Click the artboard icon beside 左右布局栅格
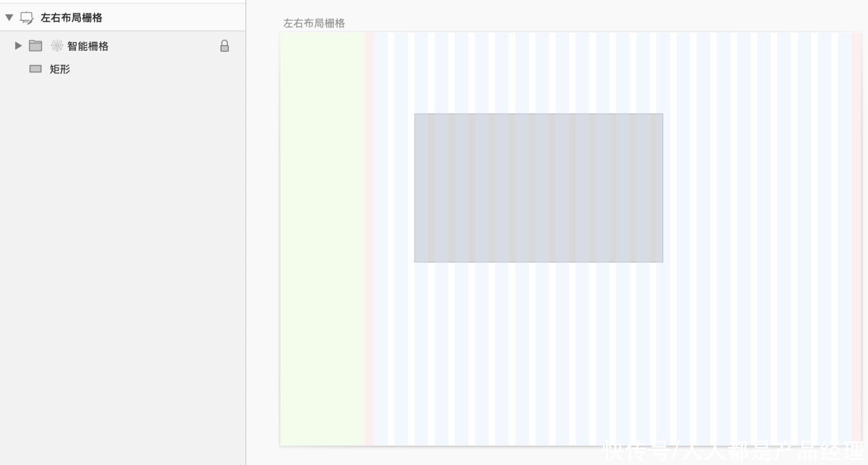The width and height of the screenshot is (868, 465). 27,18
